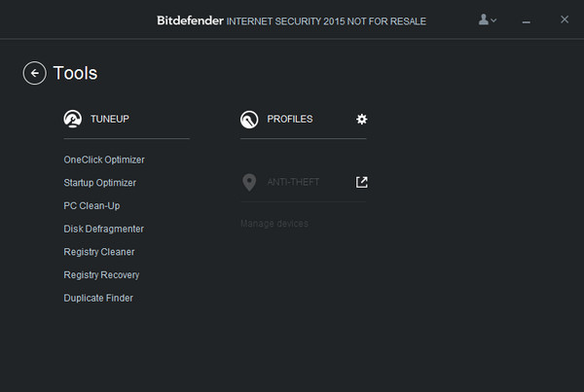The image size is (584, 392).
Task: Run Registry Cleaner
Action: [99, 252]
